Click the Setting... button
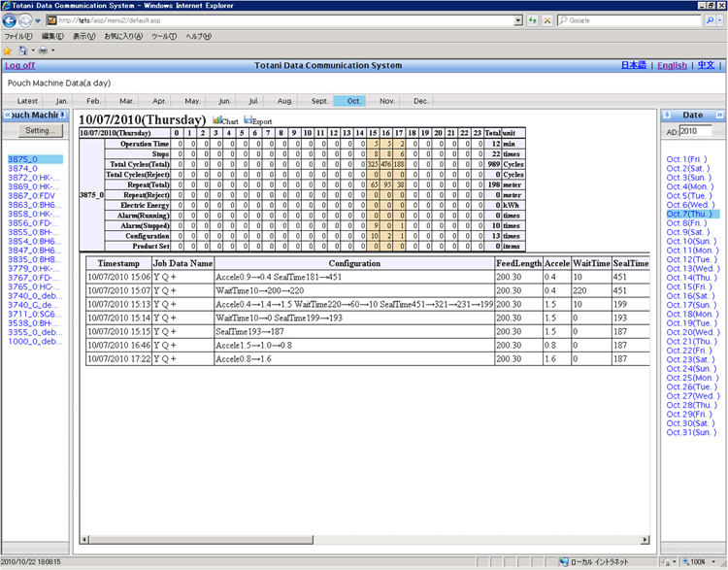The height and width of the screenshot is (570, 728). coord(40,130)
